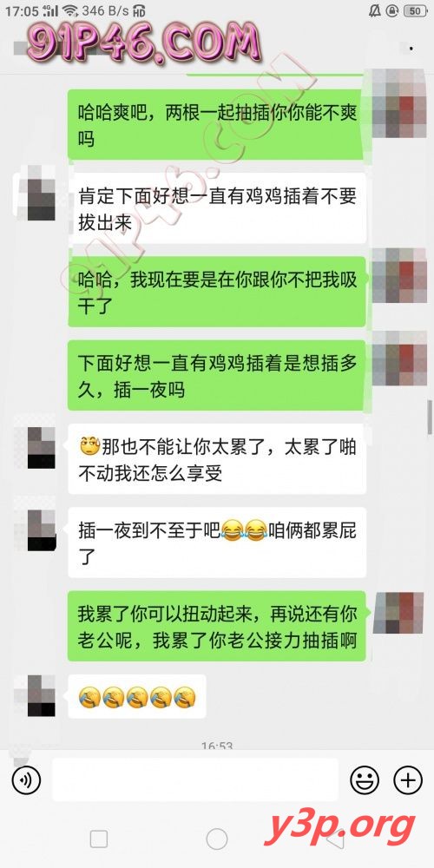
Task: Tap the 16:53 timestamp label
Action: click(217, 746)
